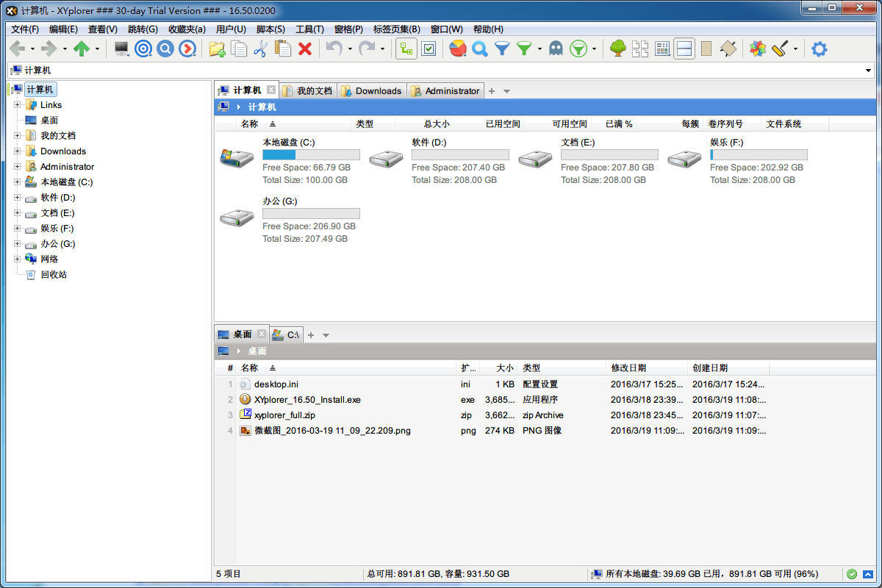882x588 pixels.
Task: Toggle Dual Pane mode
Action: (684, 49)
